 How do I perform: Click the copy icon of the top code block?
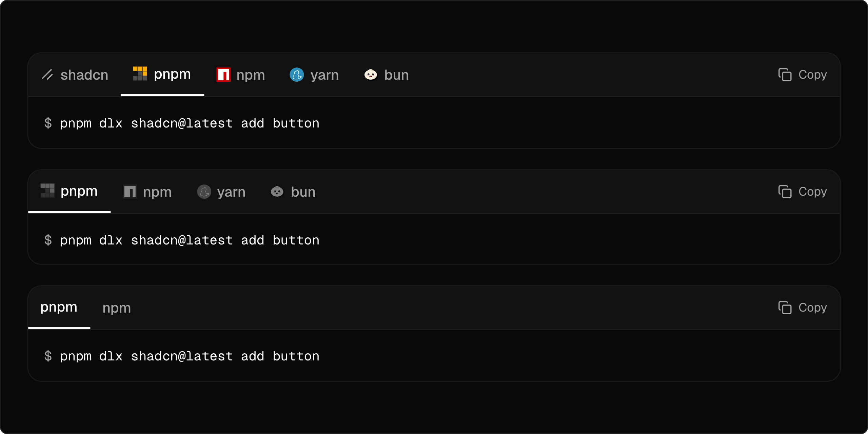[x=786, y=75]
